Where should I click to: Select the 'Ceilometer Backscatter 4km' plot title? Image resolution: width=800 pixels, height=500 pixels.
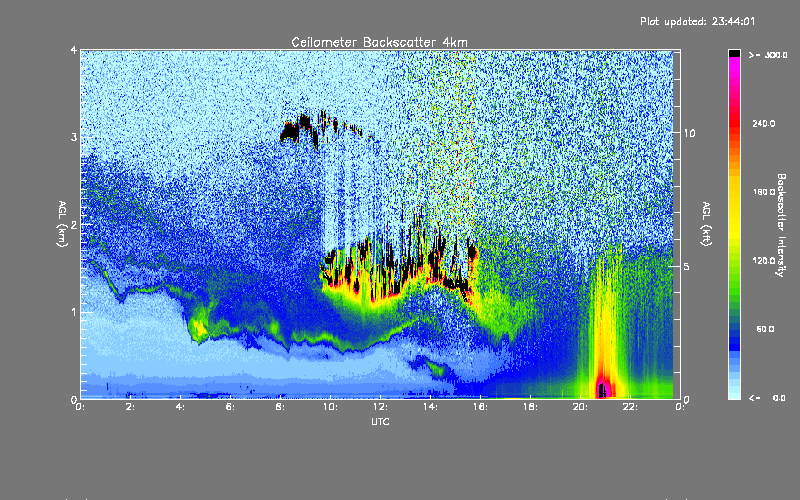point(379,42)
